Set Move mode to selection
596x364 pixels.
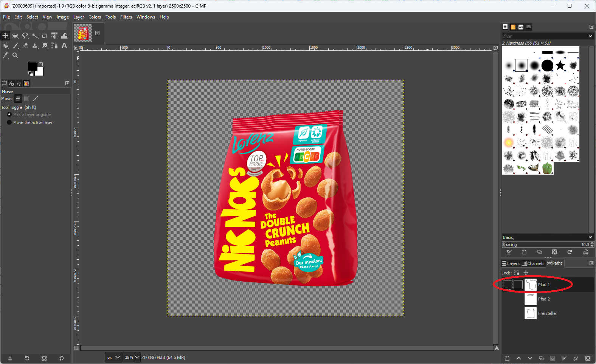(26, 99)
